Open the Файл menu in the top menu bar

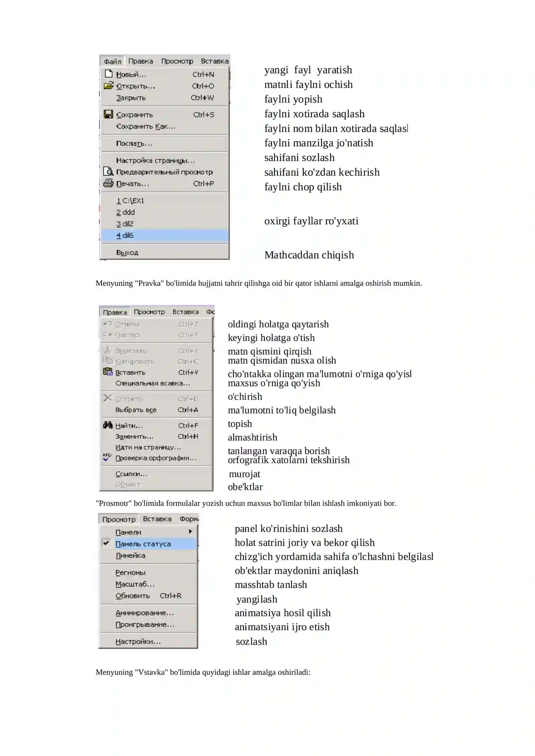[x=112, y=61]
